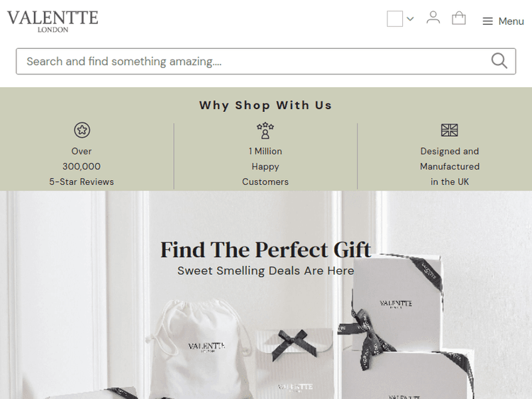532x399 pixels.
Task: Click the magnifying glass search icon
Action: point(499,62)
